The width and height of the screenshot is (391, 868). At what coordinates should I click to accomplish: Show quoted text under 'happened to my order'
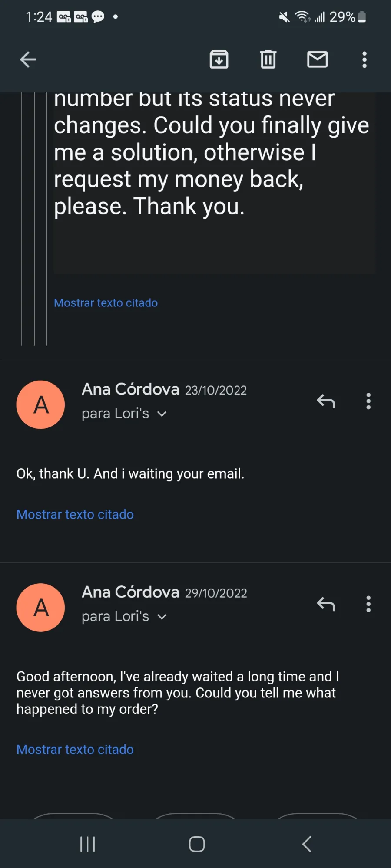(75, 750)
